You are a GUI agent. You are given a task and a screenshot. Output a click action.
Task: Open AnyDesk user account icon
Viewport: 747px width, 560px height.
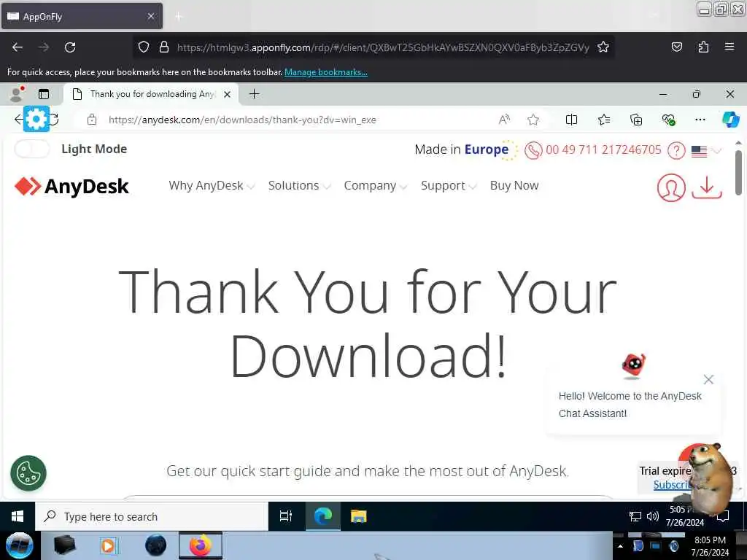671,187
